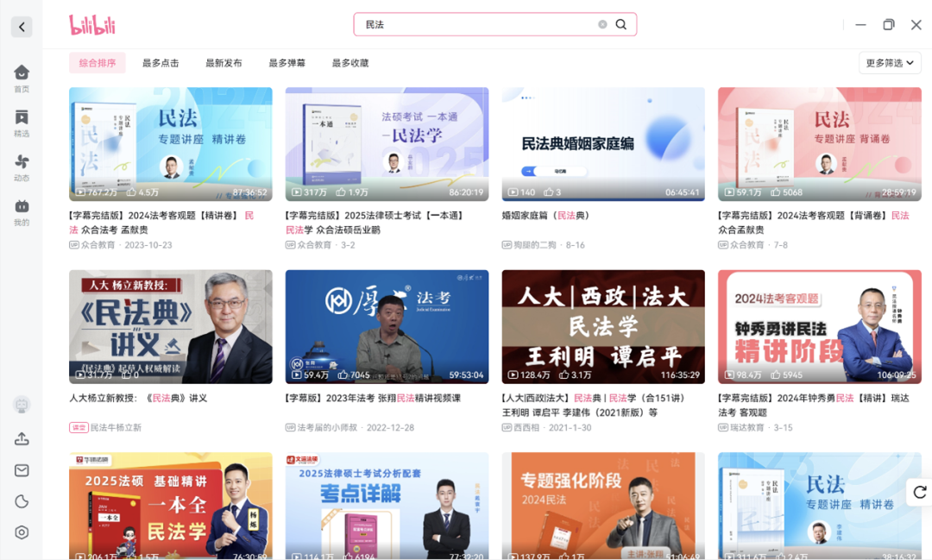Sort results by 最多点击
The width and height of the screenshot is (932, 560).
click(x=161, y=63)
